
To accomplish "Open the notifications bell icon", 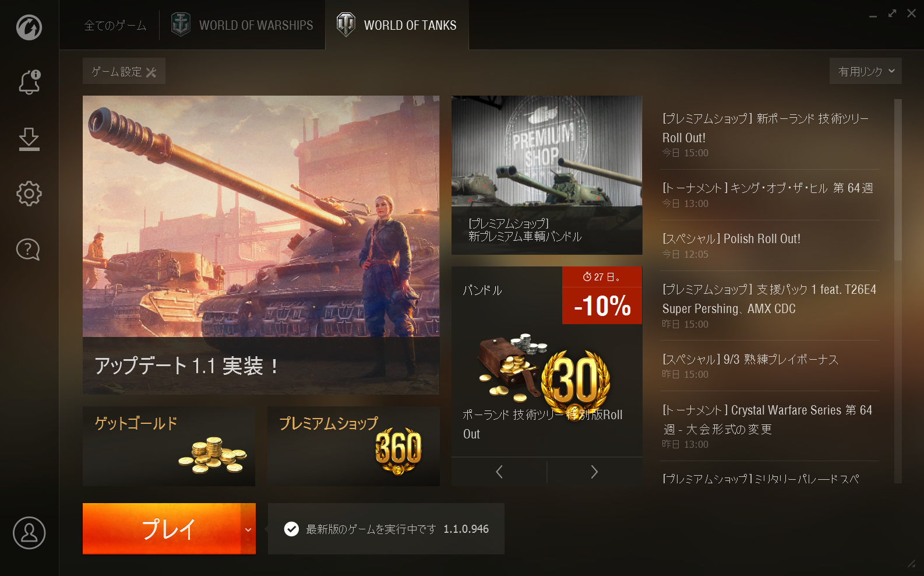I will pos(29,82).
